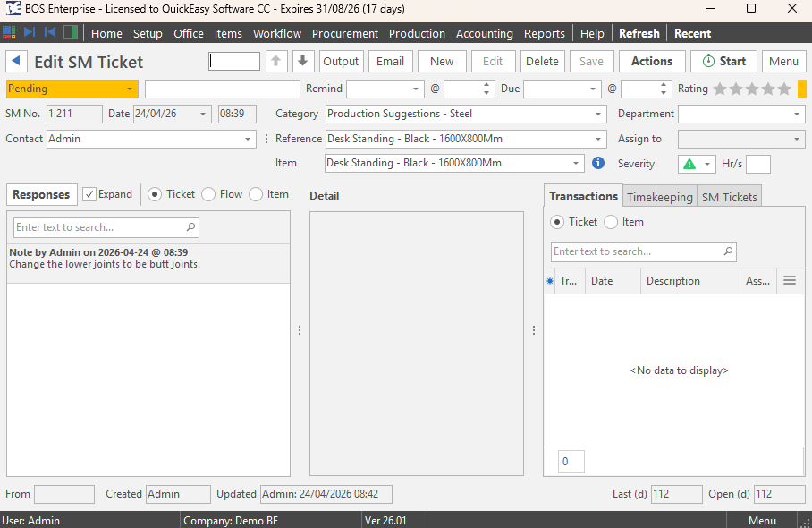Expand the Contact dropdown showing Admin
The width and height of the screenshot is (812, 528).
tap(248, 139)
